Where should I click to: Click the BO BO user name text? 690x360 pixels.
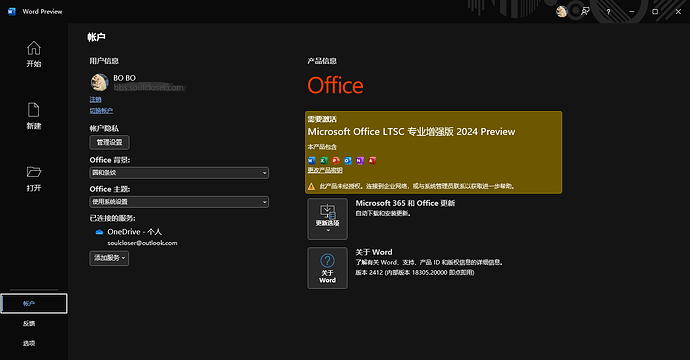coord(125,78)
